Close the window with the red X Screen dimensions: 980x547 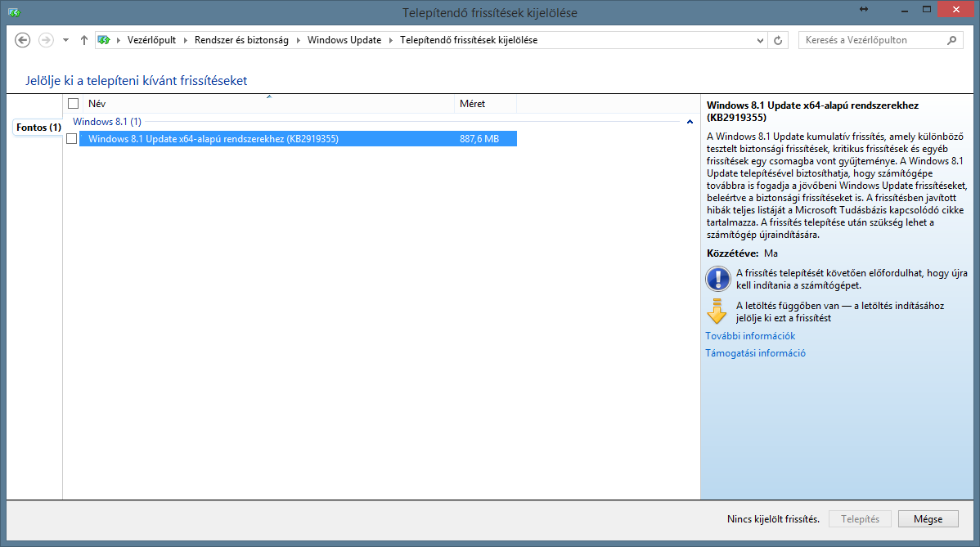pyautogui.click(x=956, y=9)
